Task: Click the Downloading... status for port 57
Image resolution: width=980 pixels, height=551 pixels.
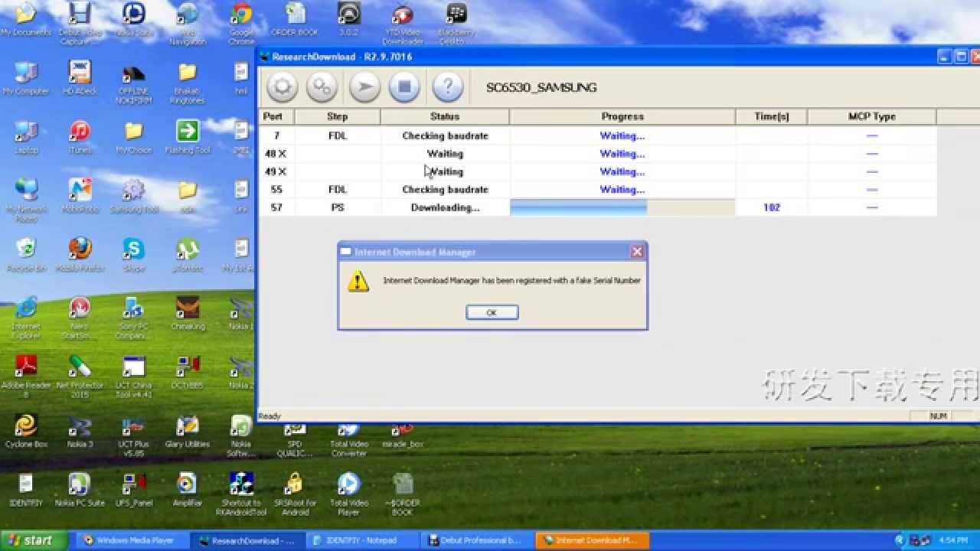Action: 445,207
